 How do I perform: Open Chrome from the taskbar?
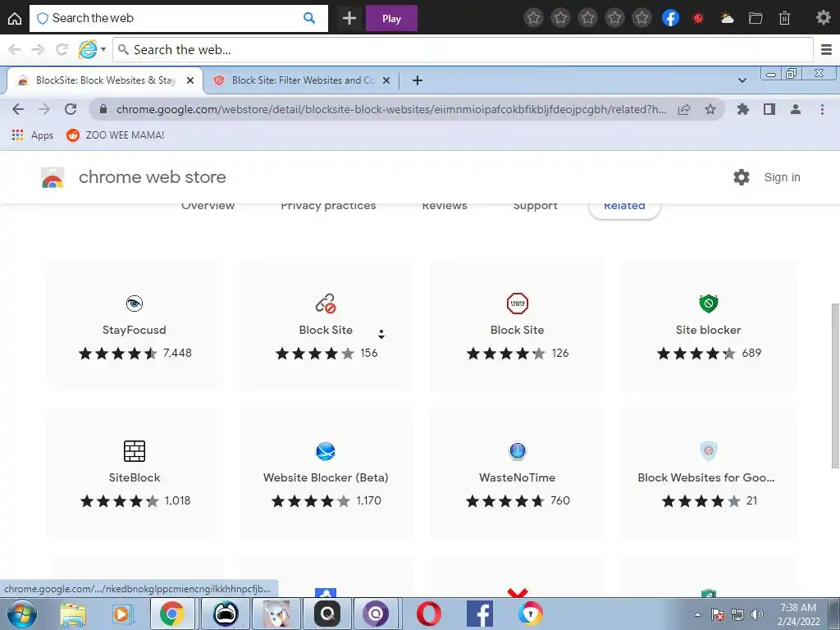(172, 614)
